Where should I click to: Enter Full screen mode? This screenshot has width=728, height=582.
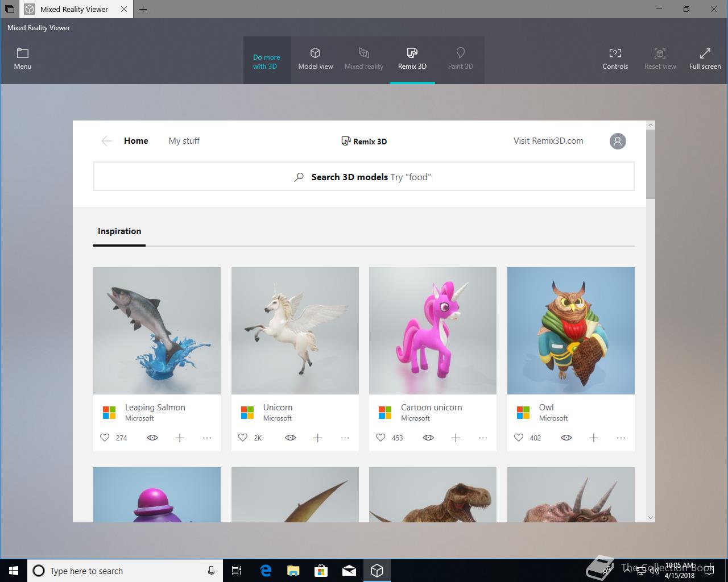(x=705, y=59)
